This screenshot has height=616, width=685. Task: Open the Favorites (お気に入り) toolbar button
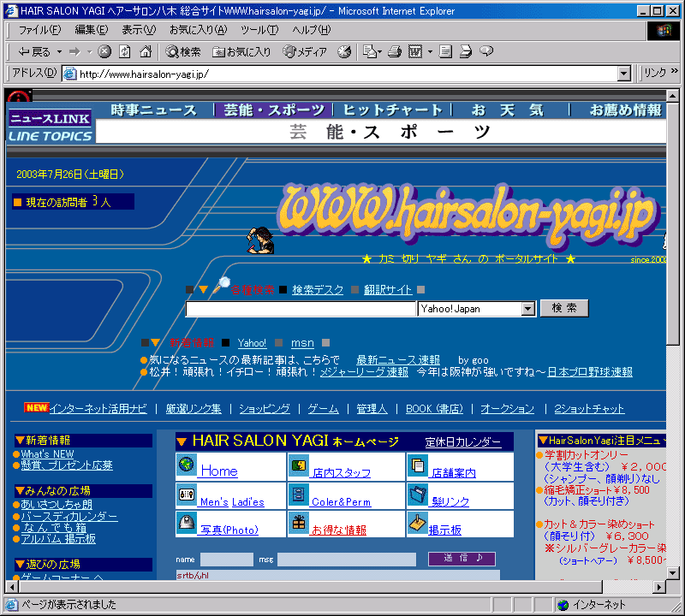pos(241,51)
